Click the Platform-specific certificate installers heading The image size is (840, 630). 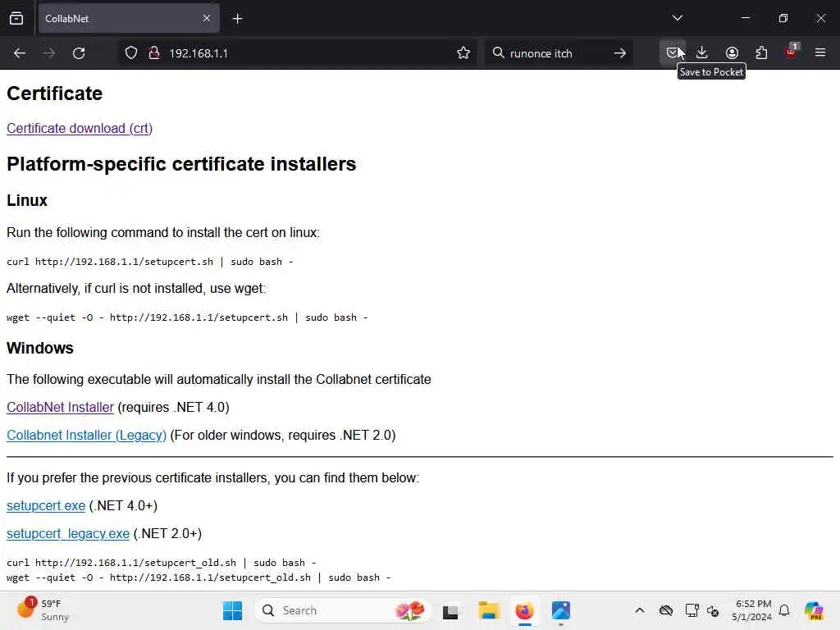(x=181, y=164)
